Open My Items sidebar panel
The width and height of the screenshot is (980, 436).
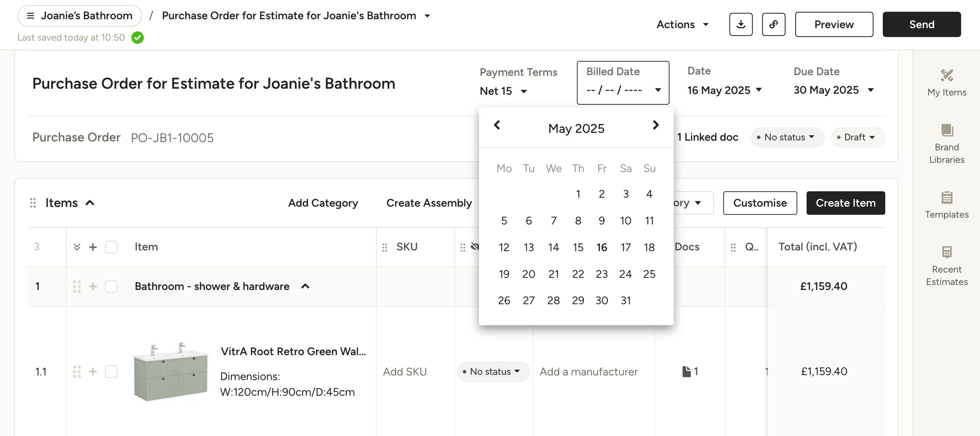[947, 83]
